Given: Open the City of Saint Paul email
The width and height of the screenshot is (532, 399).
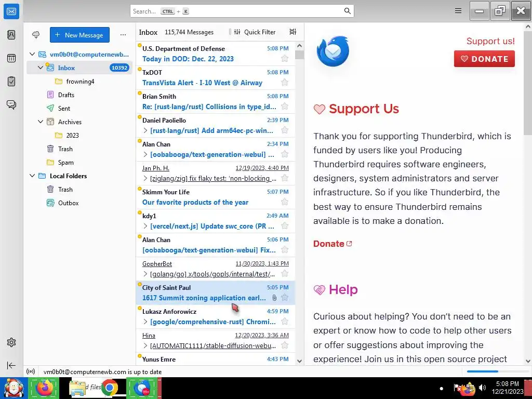Looking at the screenshot, I should 216,293.
